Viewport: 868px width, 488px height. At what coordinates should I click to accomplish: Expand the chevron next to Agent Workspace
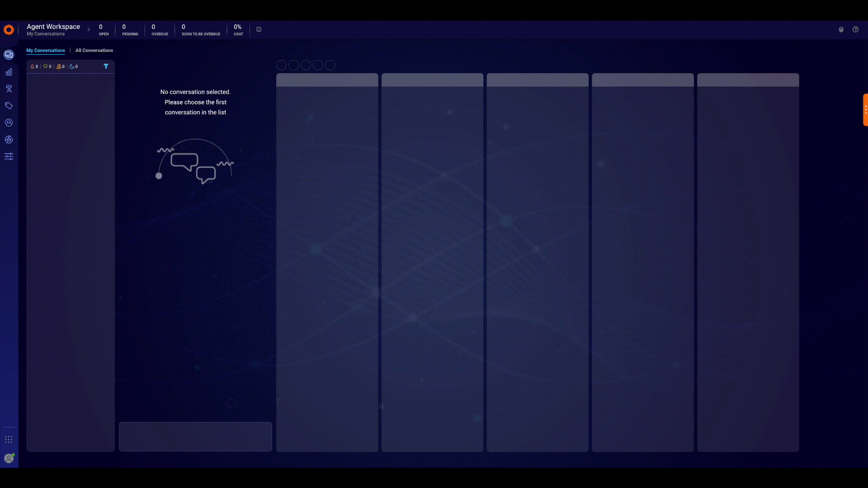[x=89, y=29]
